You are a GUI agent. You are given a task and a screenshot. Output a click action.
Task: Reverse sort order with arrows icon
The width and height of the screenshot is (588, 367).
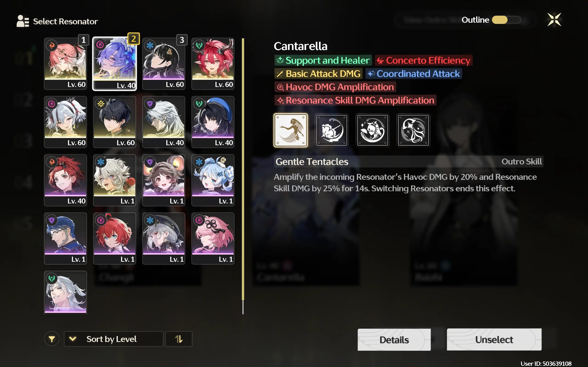tap(179, 339)
